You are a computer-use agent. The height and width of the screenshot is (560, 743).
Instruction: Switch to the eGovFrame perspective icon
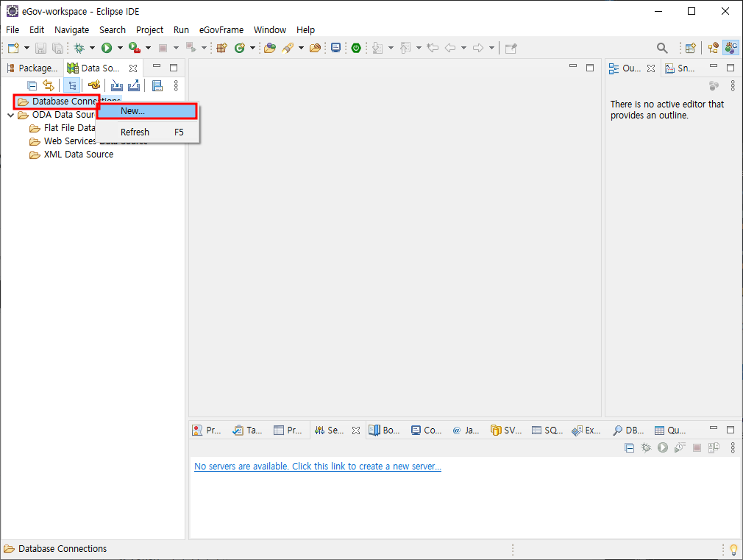coord(731,48)
